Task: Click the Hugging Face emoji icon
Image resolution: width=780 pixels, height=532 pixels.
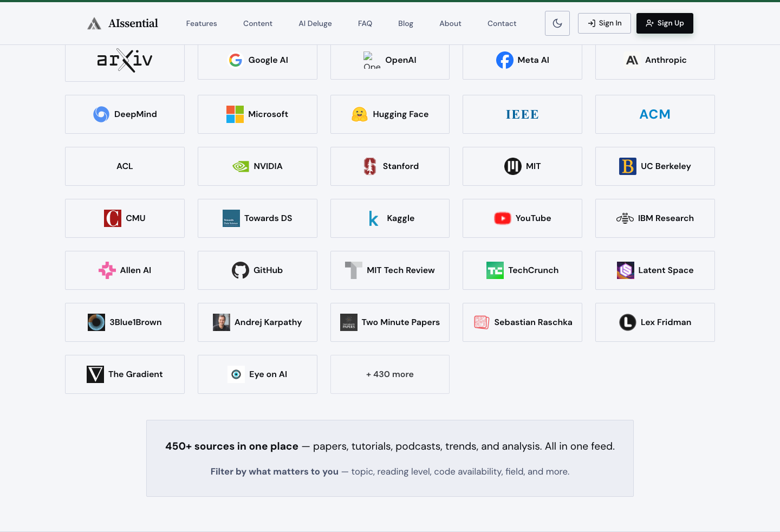Action: [x=360, y=114]
